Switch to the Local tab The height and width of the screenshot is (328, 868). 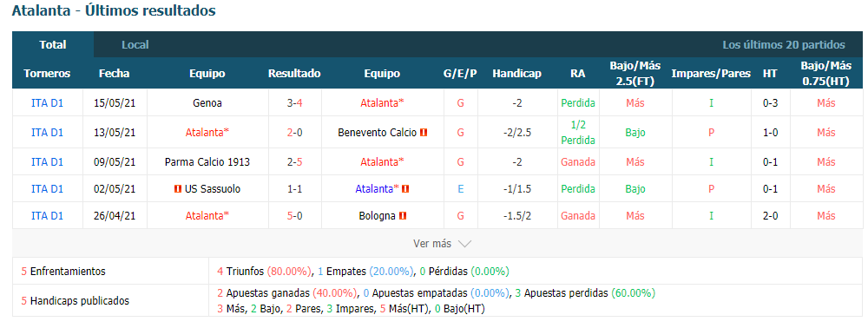tap(135, 45)
